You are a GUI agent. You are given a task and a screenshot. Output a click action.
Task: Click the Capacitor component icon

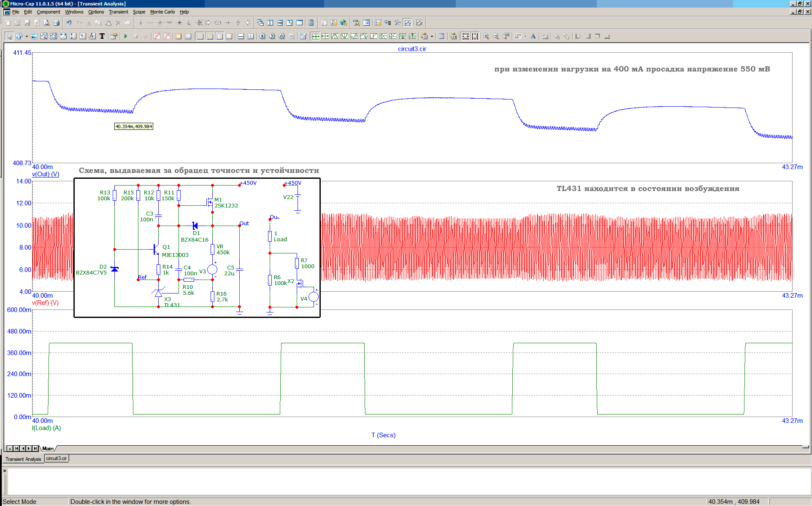tap(160, 23)
